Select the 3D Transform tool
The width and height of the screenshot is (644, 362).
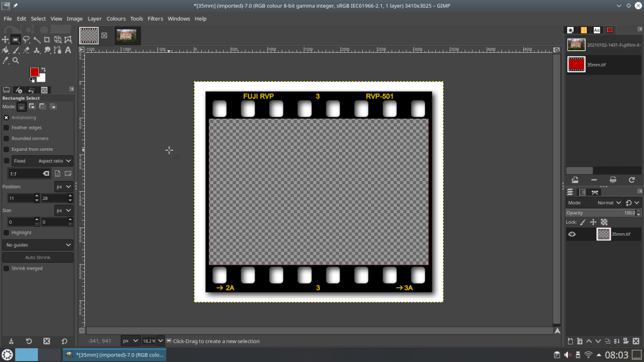coord(57,40)
